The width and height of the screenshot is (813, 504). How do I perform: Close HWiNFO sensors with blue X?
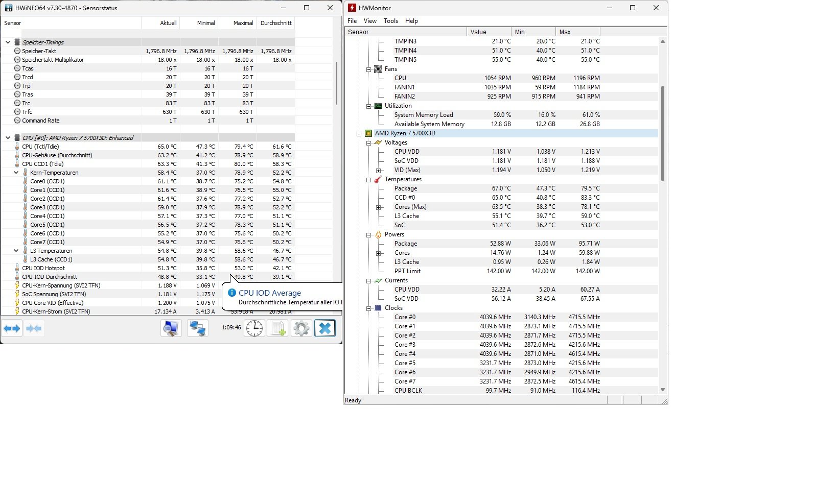tap(325, 328)
